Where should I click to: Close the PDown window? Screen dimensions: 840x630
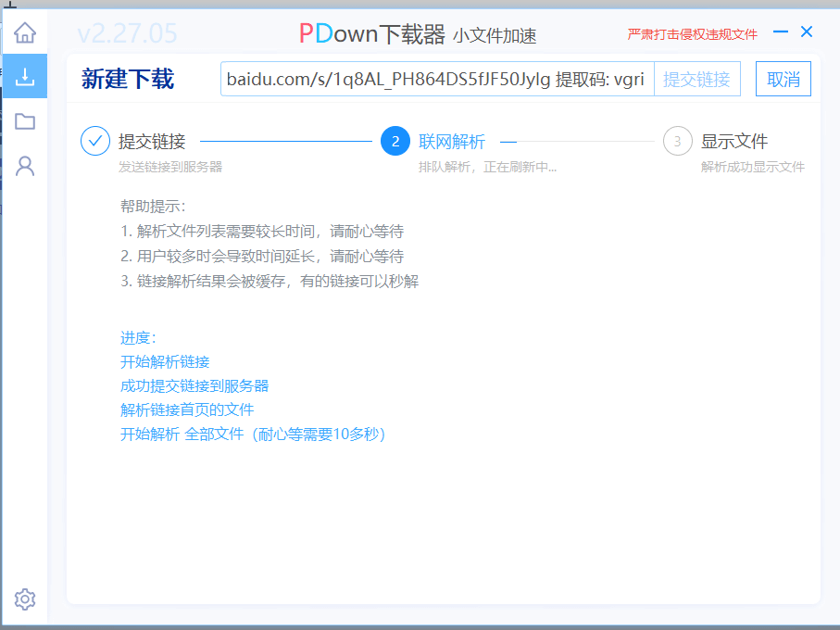click(807, 32)
